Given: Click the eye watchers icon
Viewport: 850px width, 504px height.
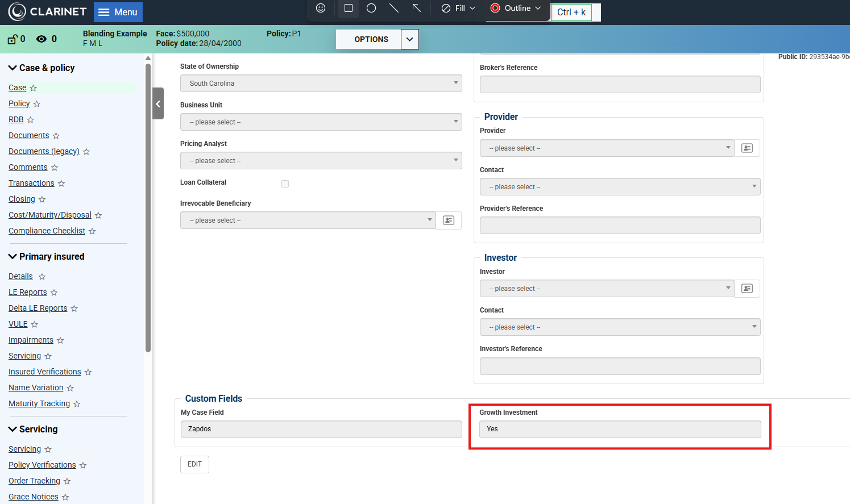Looking at the screenshot, I should 42,39.
